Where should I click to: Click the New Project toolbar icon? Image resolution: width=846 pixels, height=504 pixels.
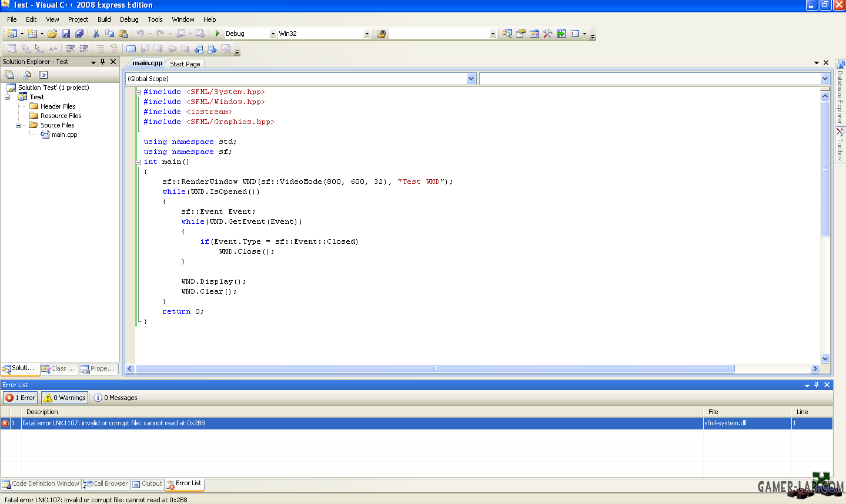(x=12, y=33)
